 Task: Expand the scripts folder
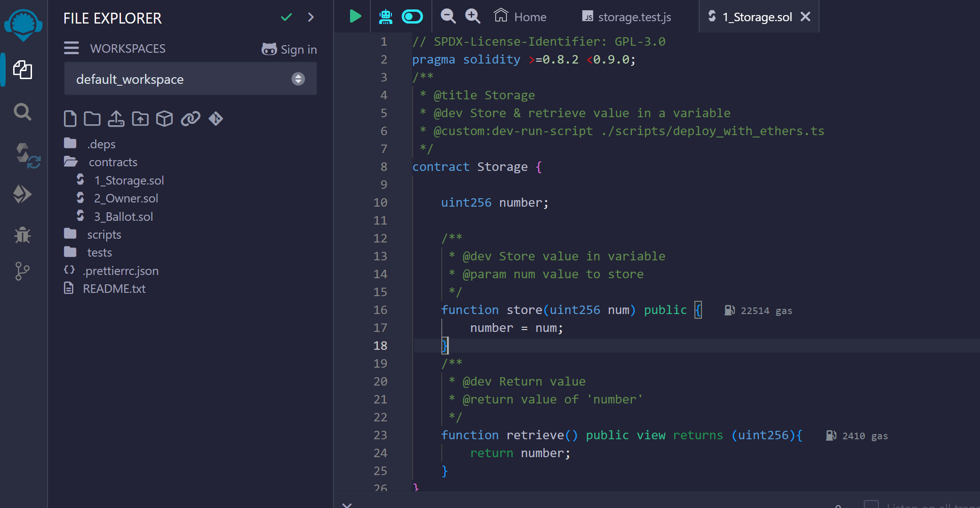[x=93, y=234]
